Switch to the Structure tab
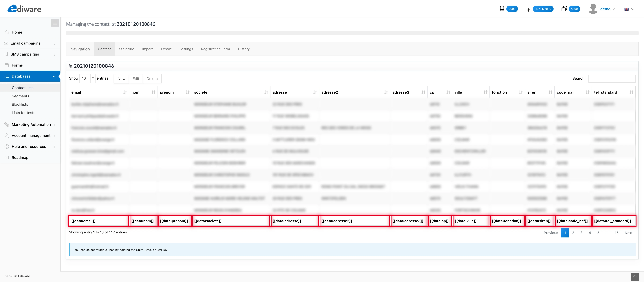 [127, 49]
